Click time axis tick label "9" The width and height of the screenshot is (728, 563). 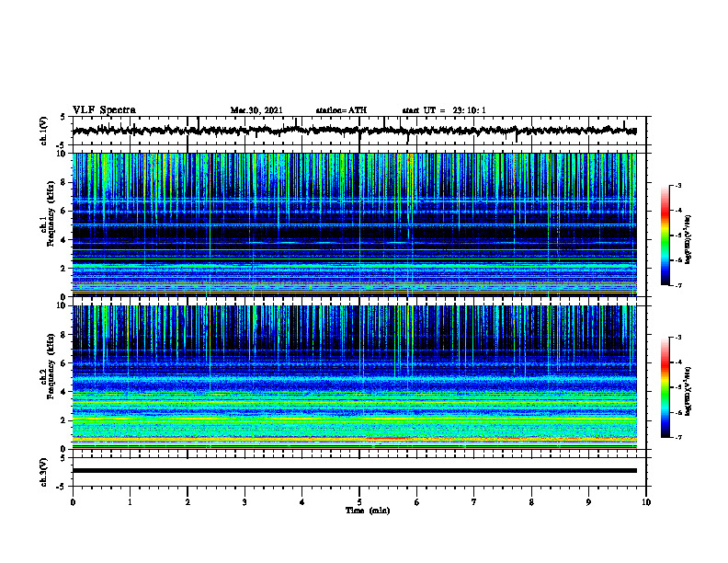click(588, 502)
